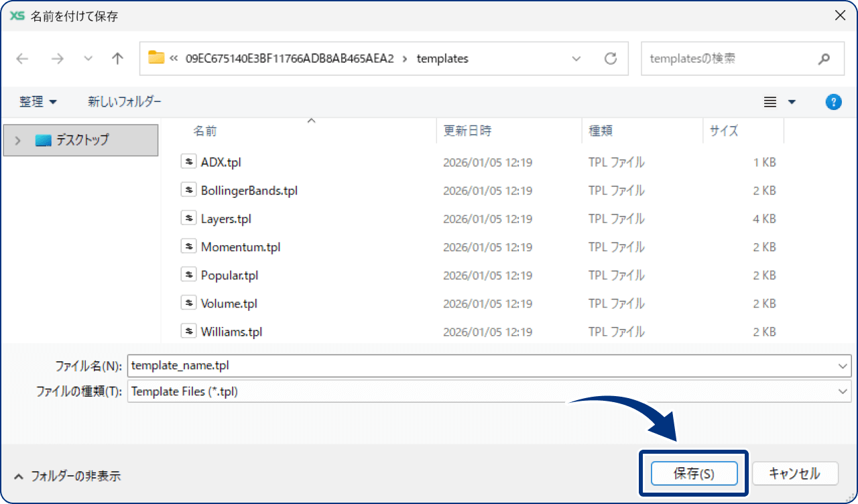Open the 整理 menu
Image resolution: width=858 pixels, height=504 pixels.
point(38,102)
